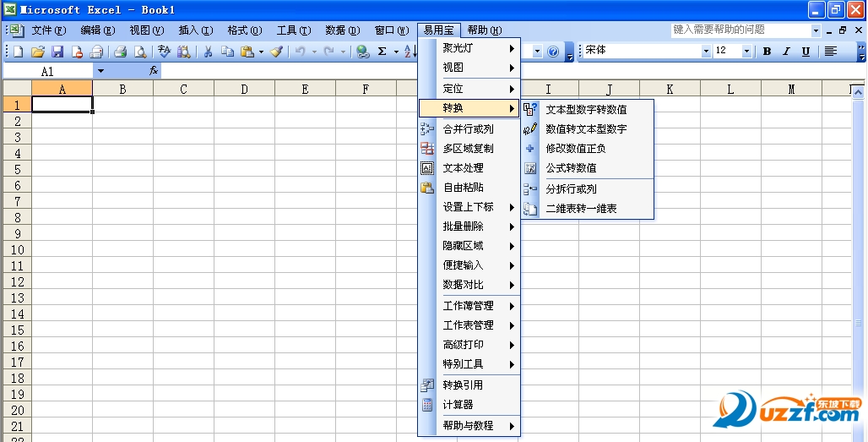The image size is (868, 442).
Task: Click the Open folder icon
Action: click(x=38, y=52)
